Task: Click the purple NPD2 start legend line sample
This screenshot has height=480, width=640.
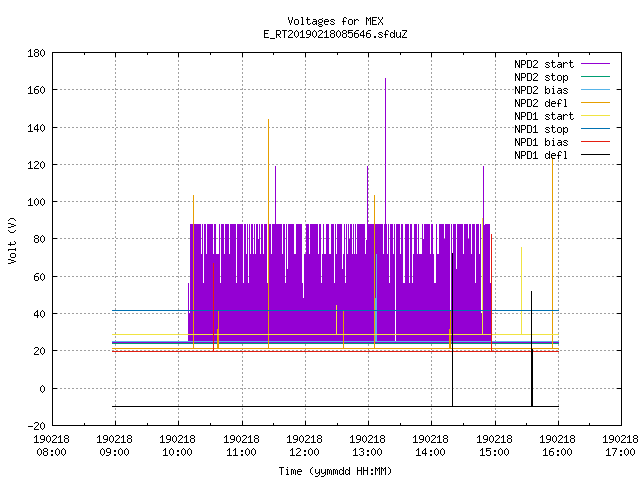Action: [596, 64]
